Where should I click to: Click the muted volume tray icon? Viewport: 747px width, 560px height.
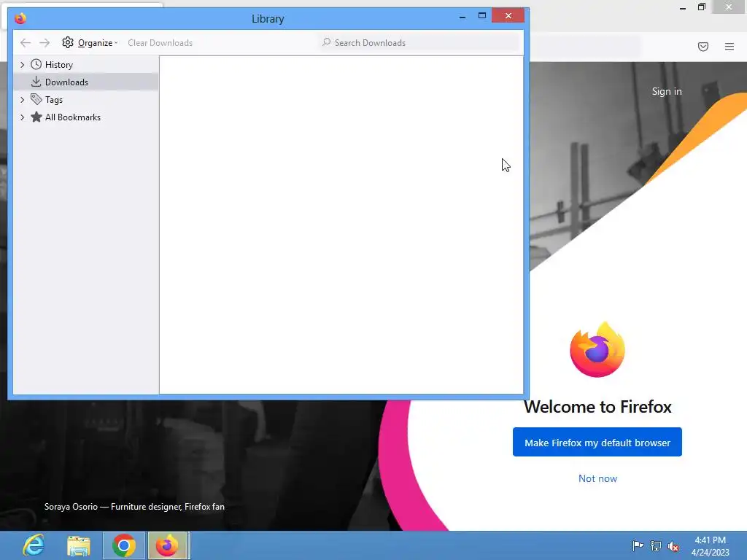673,546
